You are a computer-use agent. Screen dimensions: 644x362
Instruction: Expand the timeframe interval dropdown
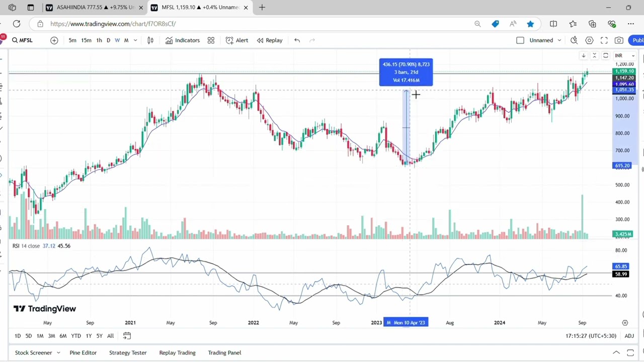[135, 40]
